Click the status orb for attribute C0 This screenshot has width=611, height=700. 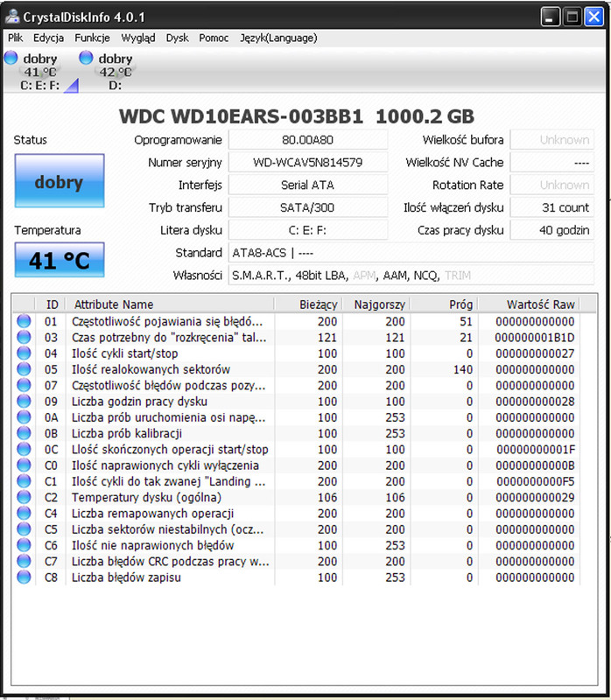[24, 465]
